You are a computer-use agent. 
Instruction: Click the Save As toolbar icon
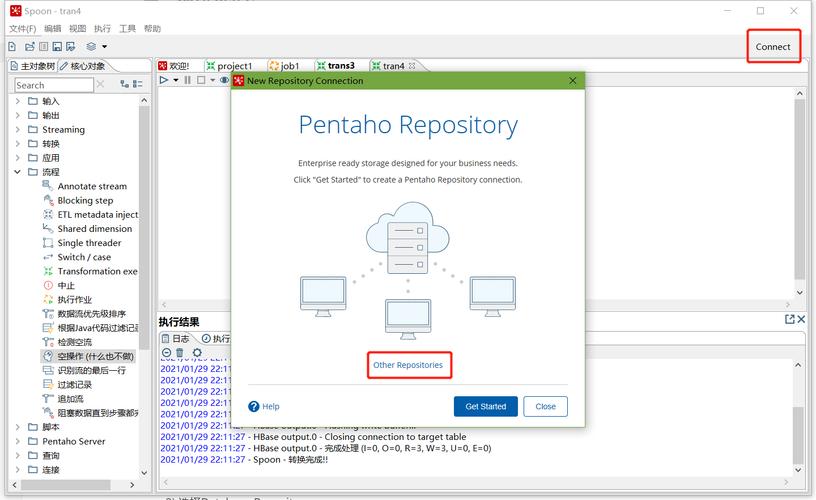click(70, 46)
